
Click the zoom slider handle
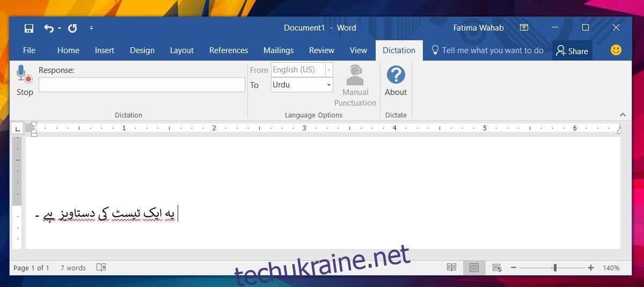click(x=555, y=267)
